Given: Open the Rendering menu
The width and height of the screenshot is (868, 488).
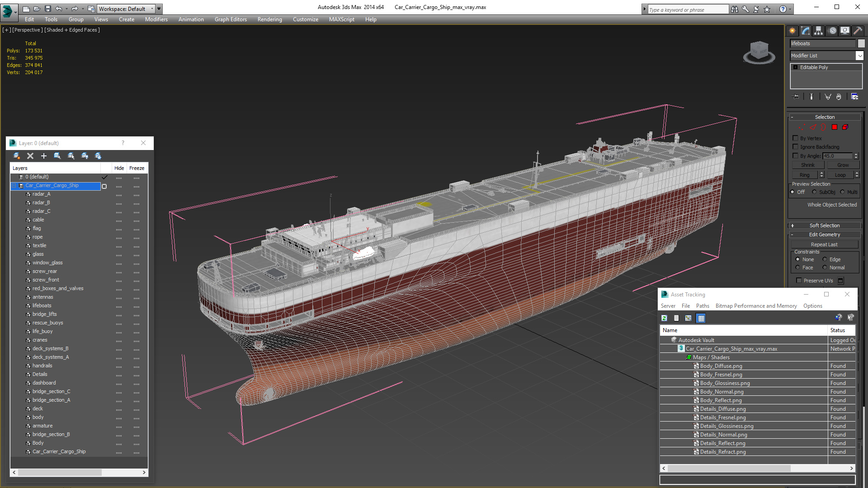Looking at the screenshot, I should (269, 19).
